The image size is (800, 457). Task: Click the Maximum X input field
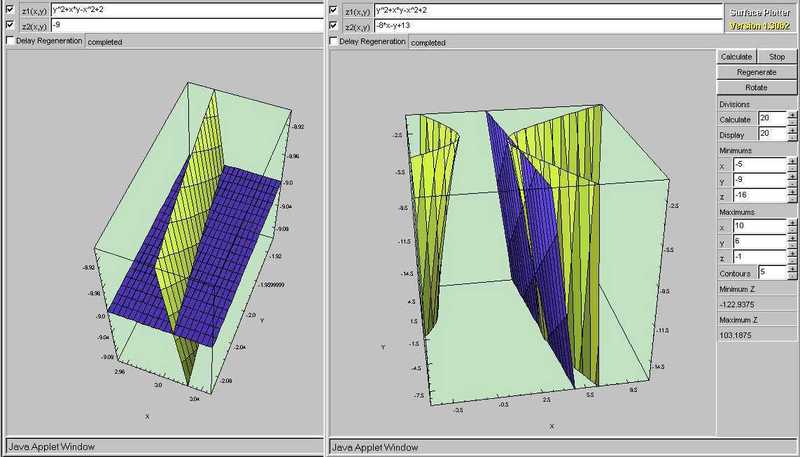[x=771, y=226]
